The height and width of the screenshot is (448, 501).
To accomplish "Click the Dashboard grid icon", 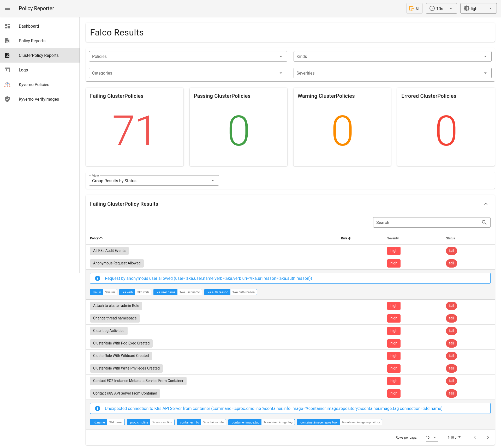I will [x=7, y=26].
